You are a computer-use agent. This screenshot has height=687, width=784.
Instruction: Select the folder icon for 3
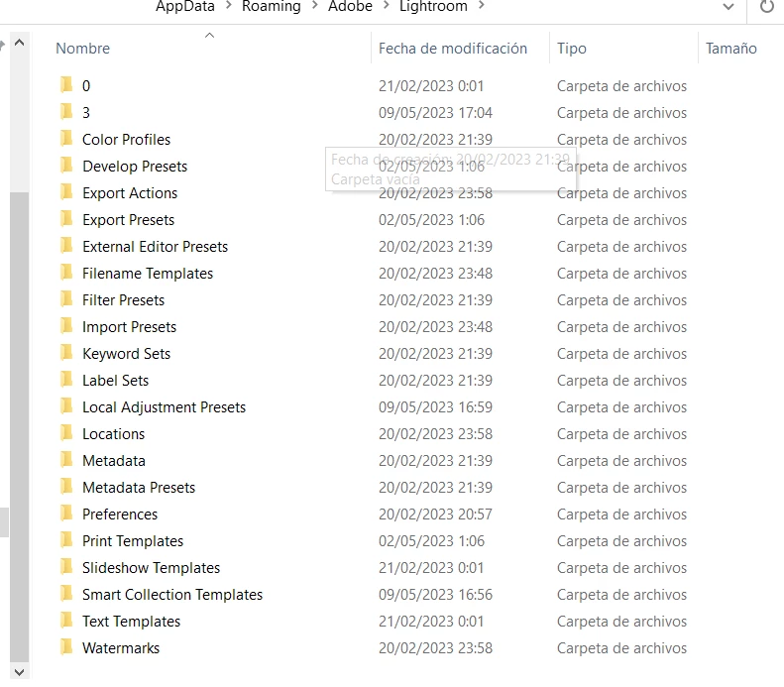tap(66, 111)
